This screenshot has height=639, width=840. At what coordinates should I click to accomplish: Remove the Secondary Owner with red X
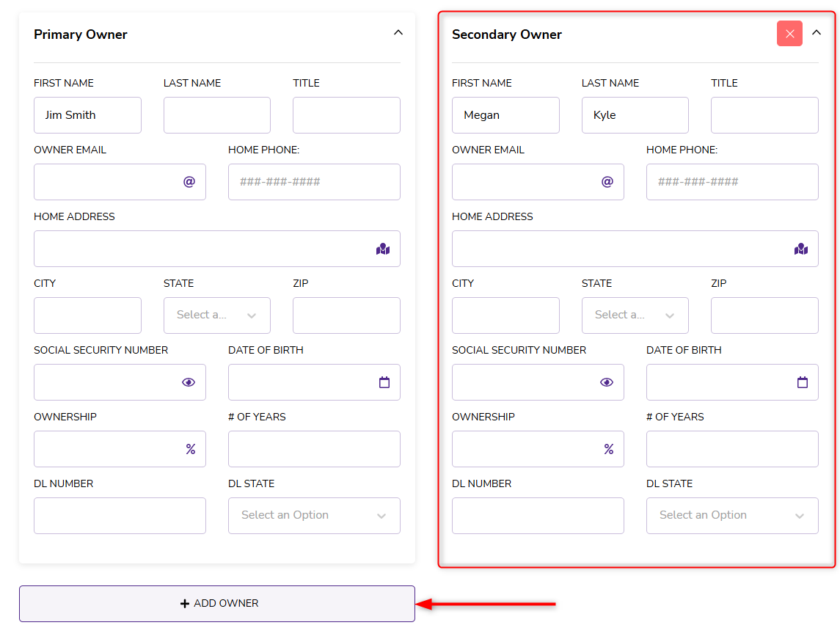point(789,34)
